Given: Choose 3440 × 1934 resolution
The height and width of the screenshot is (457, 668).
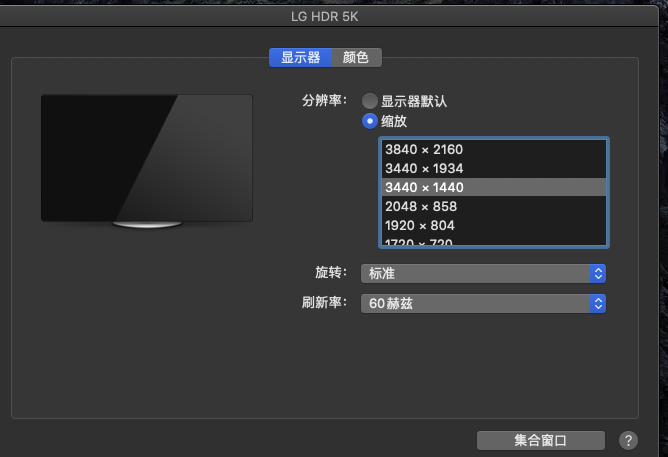Looking at the screenshot, I should pyautogui.click(x=493, y=169).
